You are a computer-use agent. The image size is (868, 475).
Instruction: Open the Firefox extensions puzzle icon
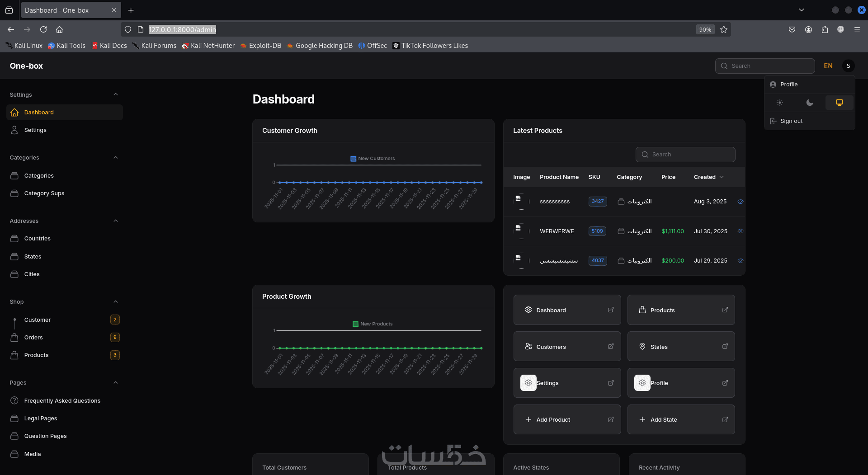(x=825, y=29)
